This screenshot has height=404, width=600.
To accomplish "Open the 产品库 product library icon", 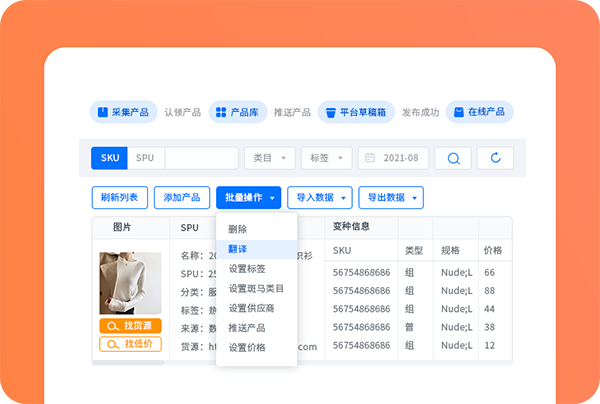I will [220, 112].
